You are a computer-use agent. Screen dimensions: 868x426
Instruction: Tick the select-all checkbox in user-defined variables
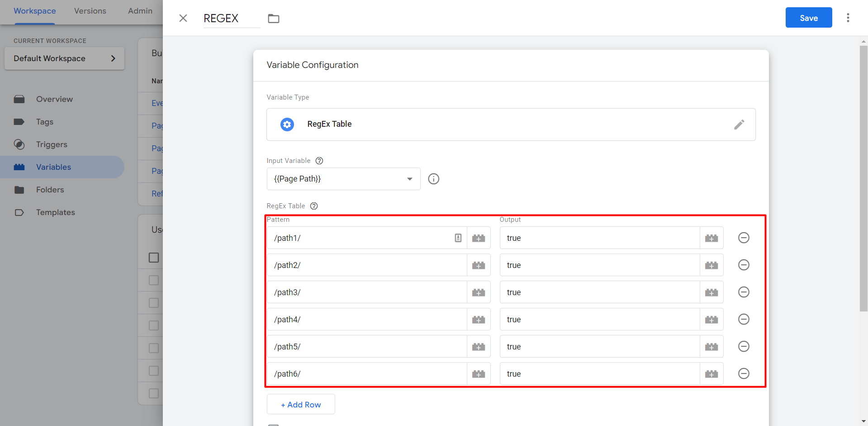coord(154,258)
